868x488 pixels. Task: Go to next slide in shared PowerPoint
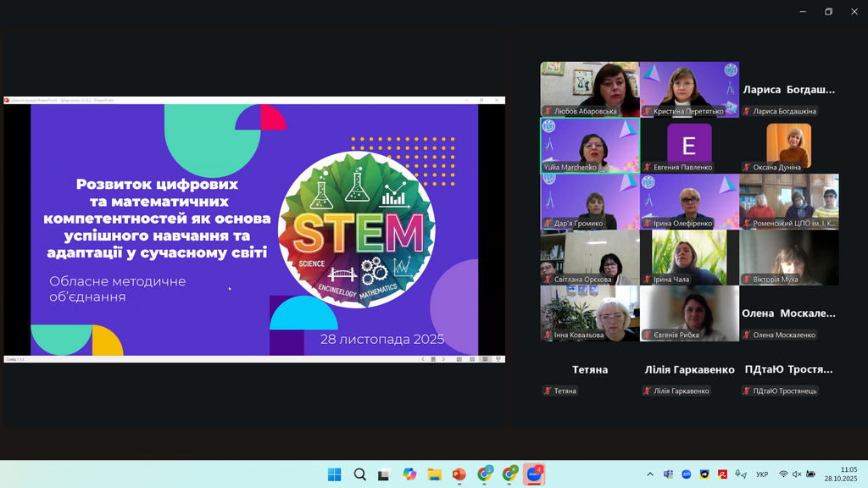click(443, 359)
